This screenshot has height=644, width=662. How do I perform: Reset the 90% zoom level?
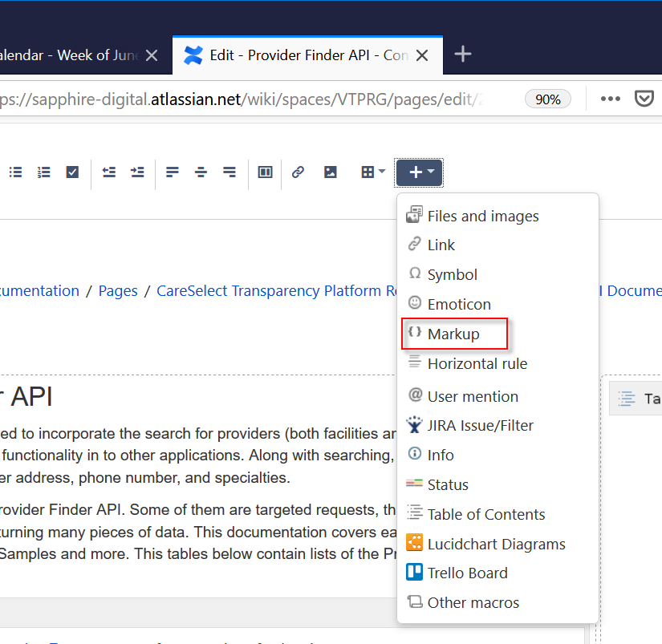click(547, 99)
